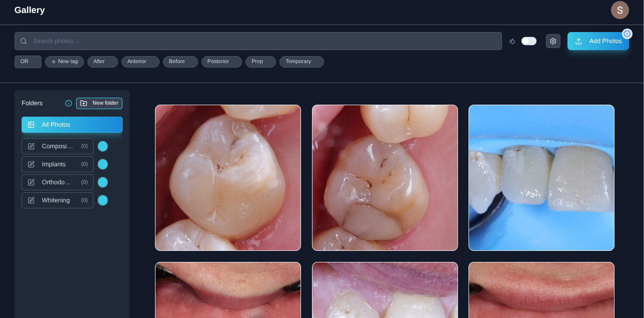This screenshot has width=644, height=318.
Task: Click edit icon on Orthodontics folder
Action: pos(31,182)
